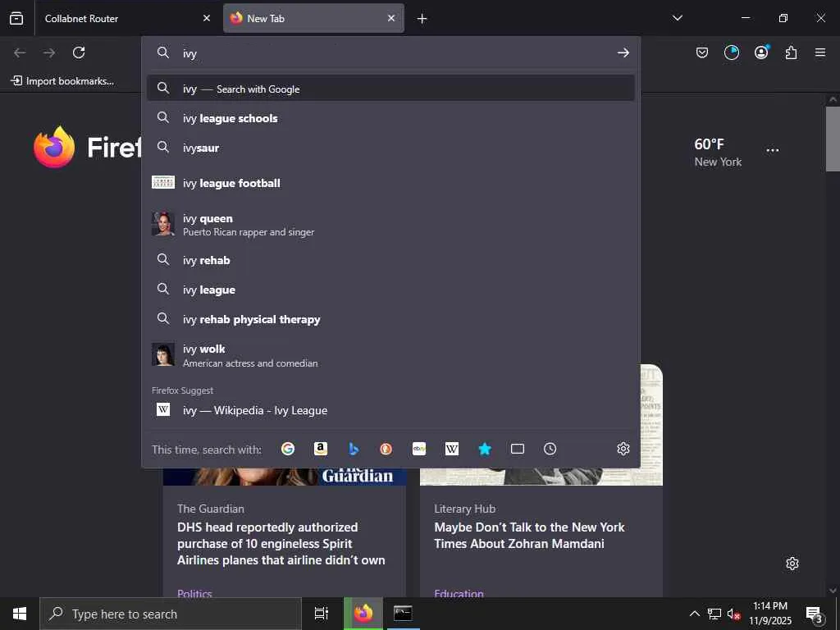Screen dimensions: 840x630
Task: Click Import bookmarks in bookmarks toolbar
Action: pyautogui.click(x=62, y=81)
